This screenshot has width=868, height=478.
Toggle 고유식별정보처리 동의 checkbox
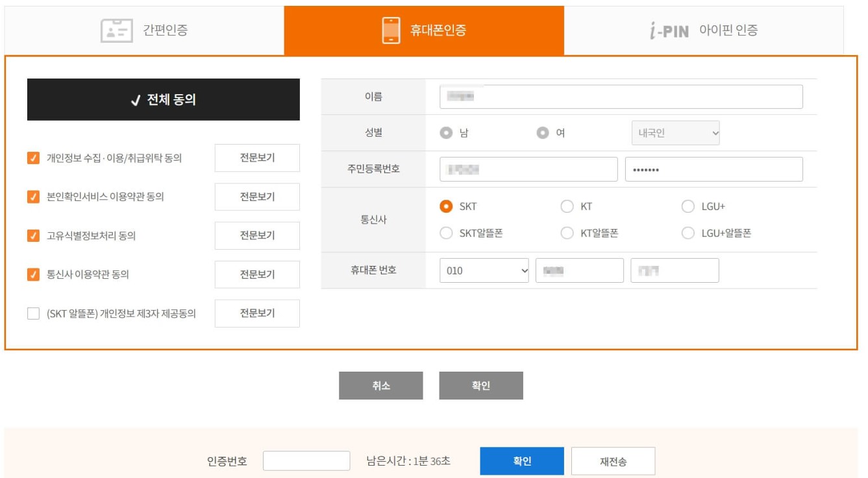click(x=33, y=235)
